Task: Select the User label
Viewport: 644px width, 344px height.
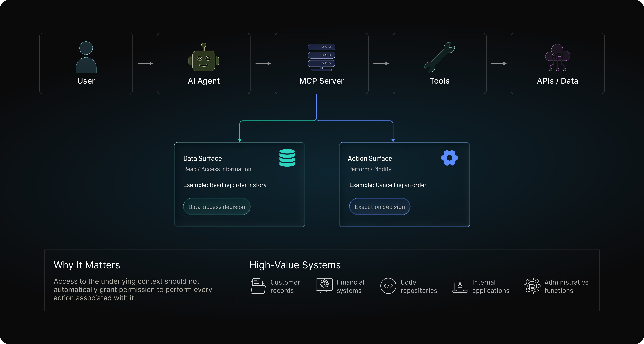Action: (86, 81)
